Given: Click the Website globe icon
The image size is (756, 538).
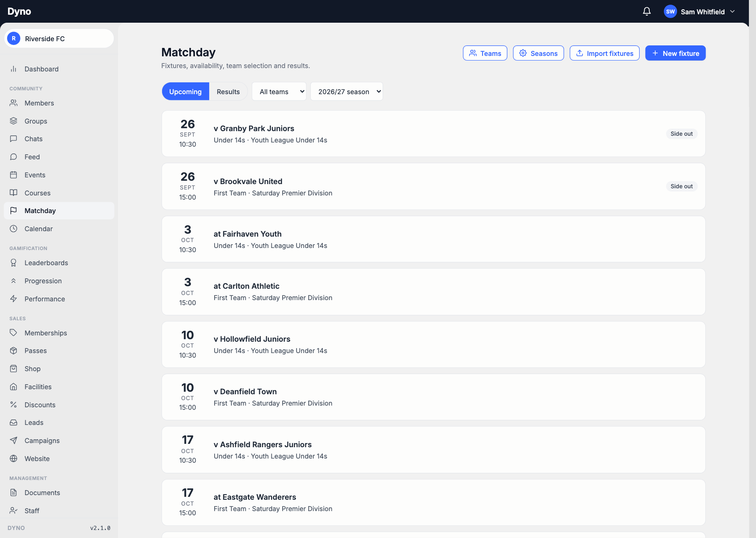Looking at the screenshot, I should coord(13,459).
